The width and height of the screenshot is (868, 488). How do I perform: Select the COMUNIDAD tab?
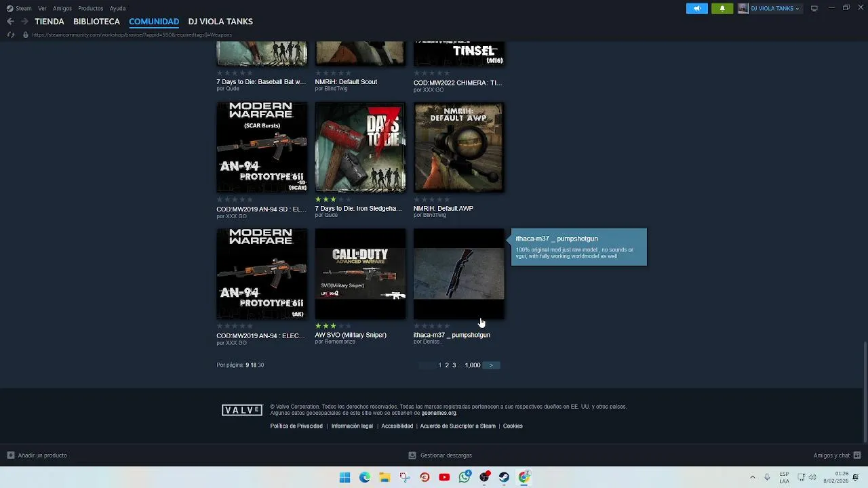(x=154, y=22)
